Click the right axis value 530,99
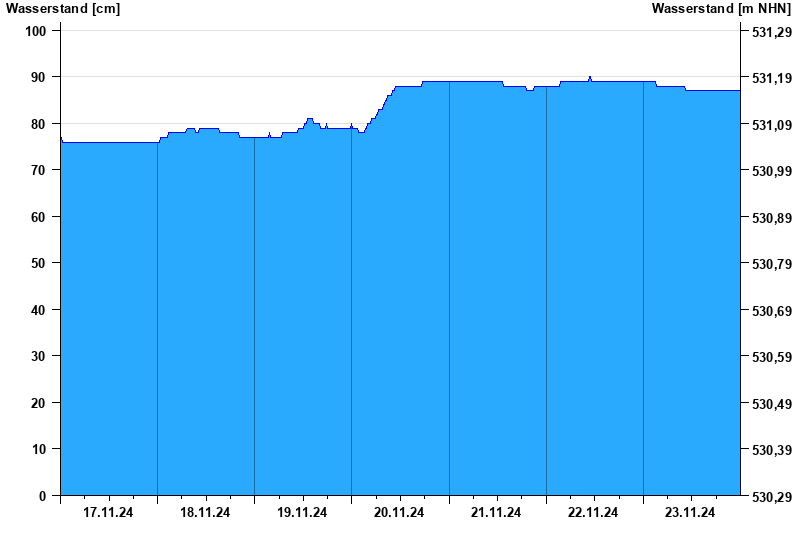This screenshot has height=550, width=800. click(772, 171)
